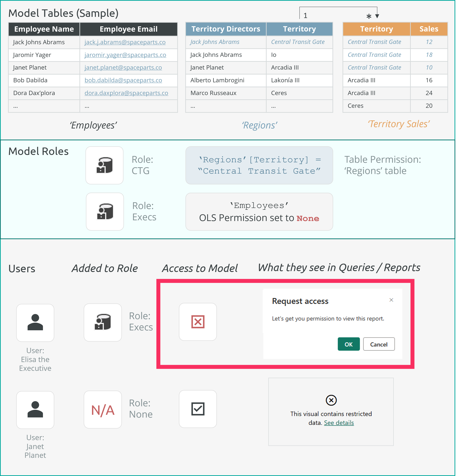Open jack.j.abrams@spaceparts.co email link
Image resolution: width=472 pixels, height=476 pixels.
coord(125,42)
